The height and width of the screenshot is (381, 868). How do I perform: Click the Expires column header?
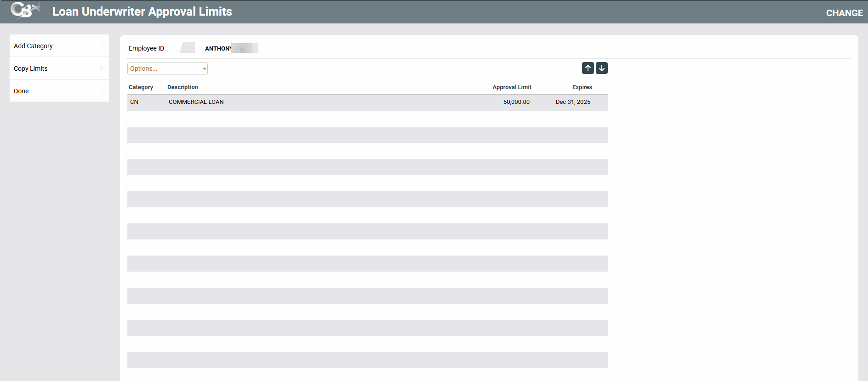tap(582, 87)
